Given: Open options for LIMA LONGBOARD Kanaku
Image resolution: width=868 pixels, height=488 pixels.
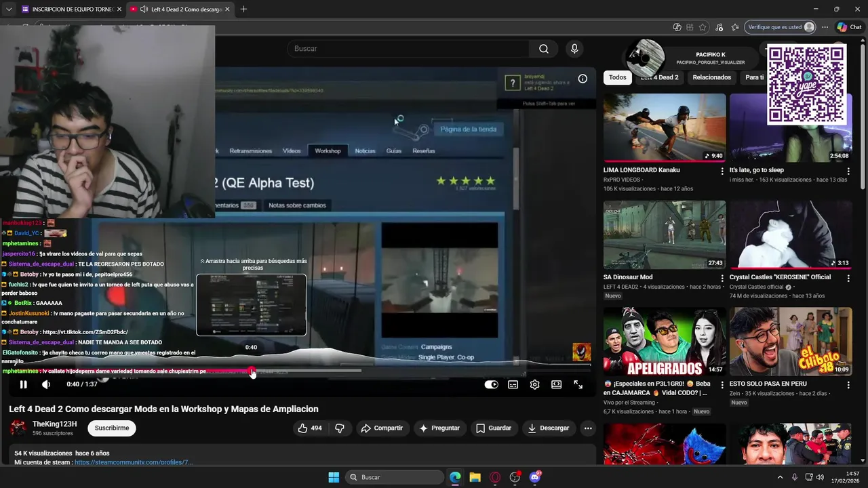Looking at the screenshot, I should (722, 171).
